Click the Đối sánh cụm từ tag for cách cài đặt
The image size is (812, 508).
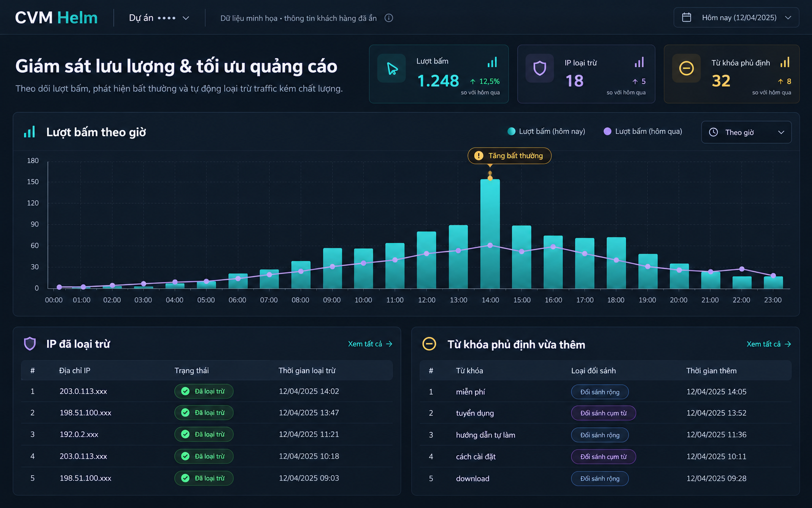pyautogui.click(x=603, y=456)
